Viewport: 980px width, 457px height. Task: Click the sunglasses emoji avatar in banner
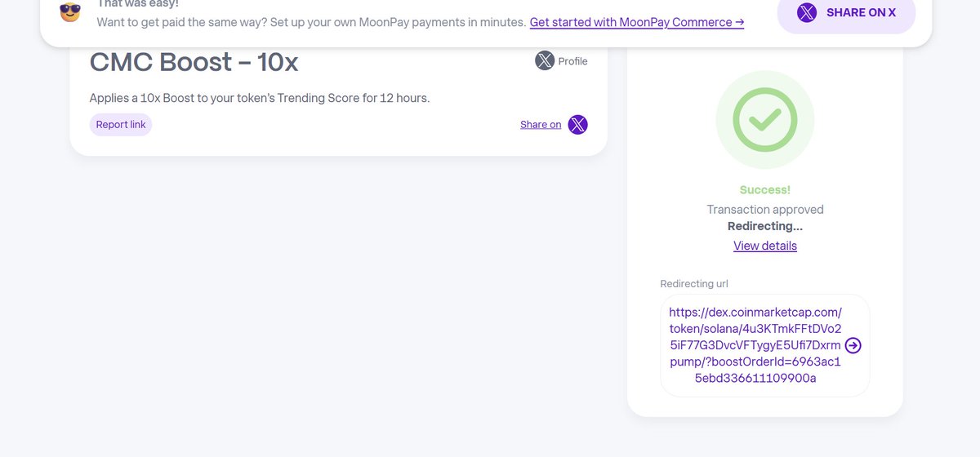70,12
